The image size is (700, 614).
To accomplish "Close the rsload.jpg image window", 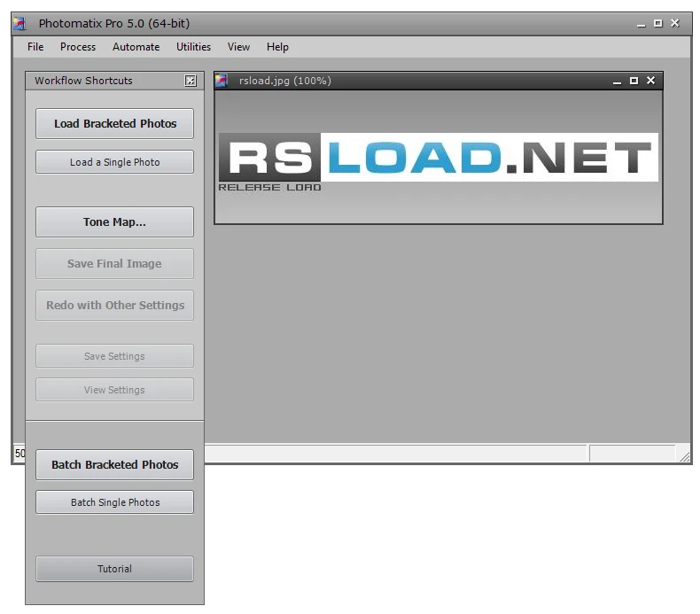I will [x=650, y=81].
